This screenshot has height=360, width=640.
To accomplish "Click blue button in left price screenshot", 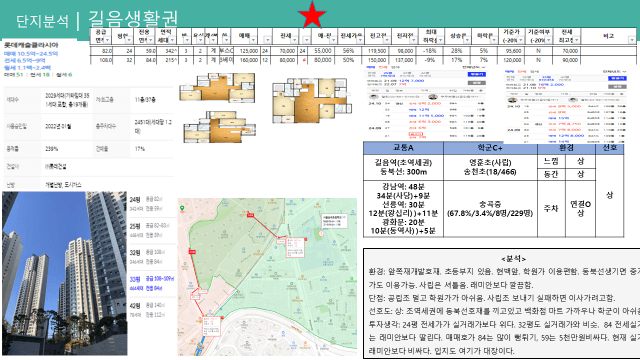I will (476, 74).
